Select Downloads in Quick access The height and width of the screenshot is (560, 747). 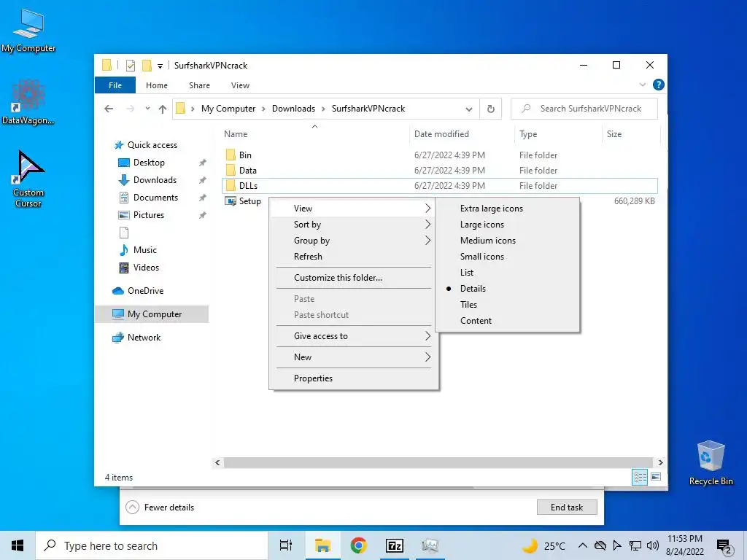pos(155,180)
